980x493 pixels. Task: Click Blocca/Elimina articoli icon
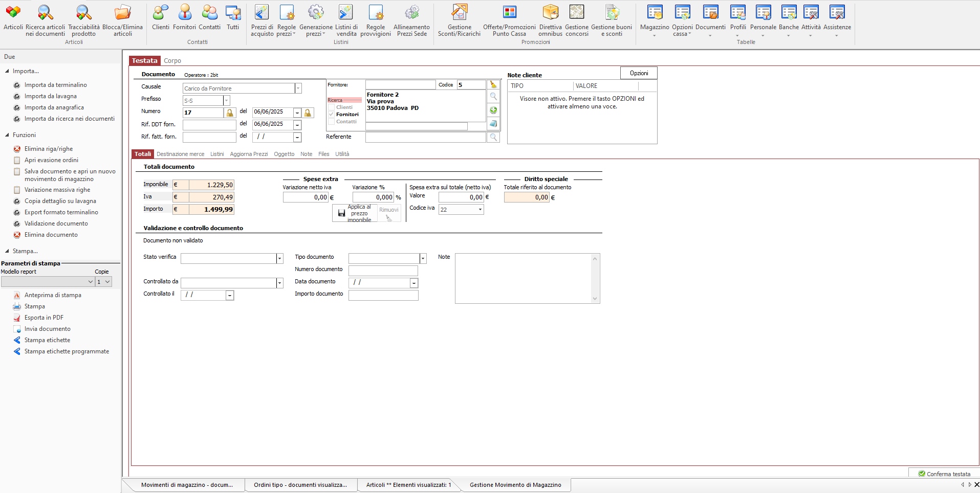122,20
